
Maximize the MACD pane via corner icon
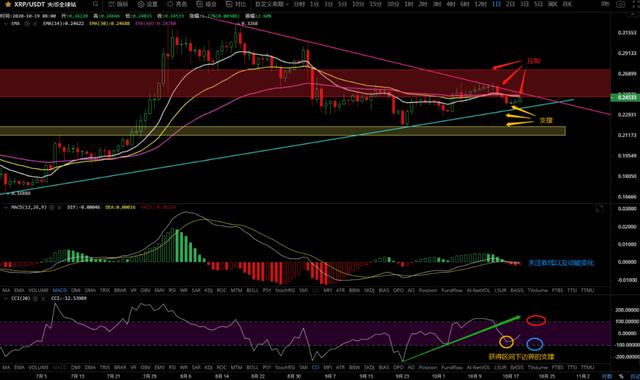tap(600, 209)
